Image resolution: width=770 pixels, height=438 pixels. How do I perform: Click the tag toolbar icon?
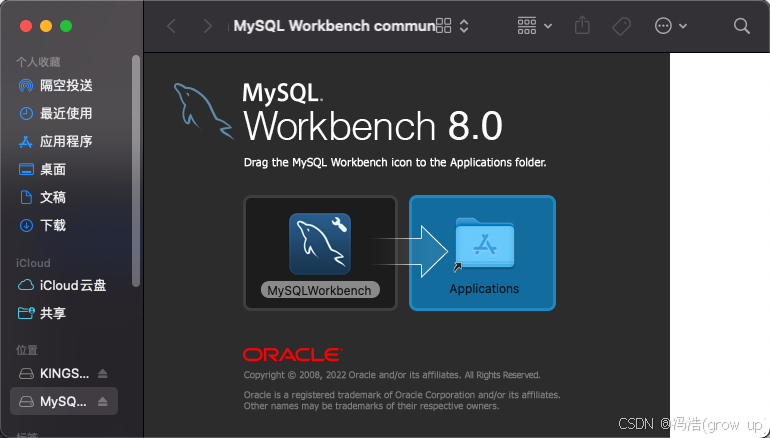click(x=622, y=26)
